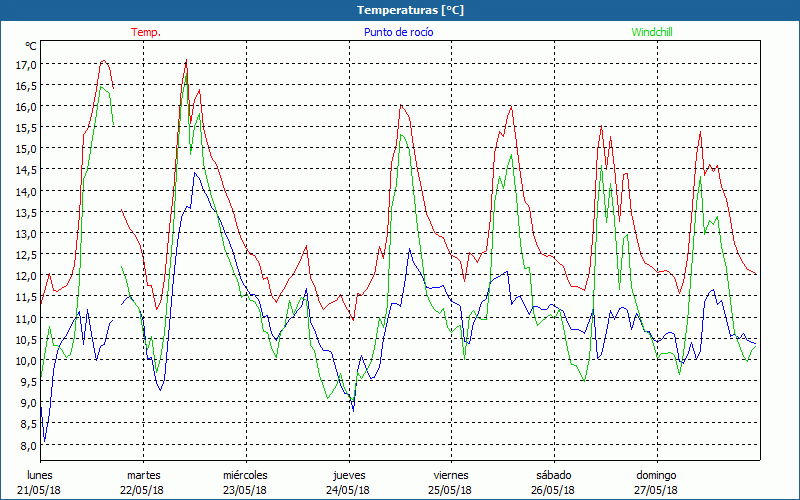Click the 17,0 y-axis value
The width and height of the screenshot is (800, 500).
26,65
